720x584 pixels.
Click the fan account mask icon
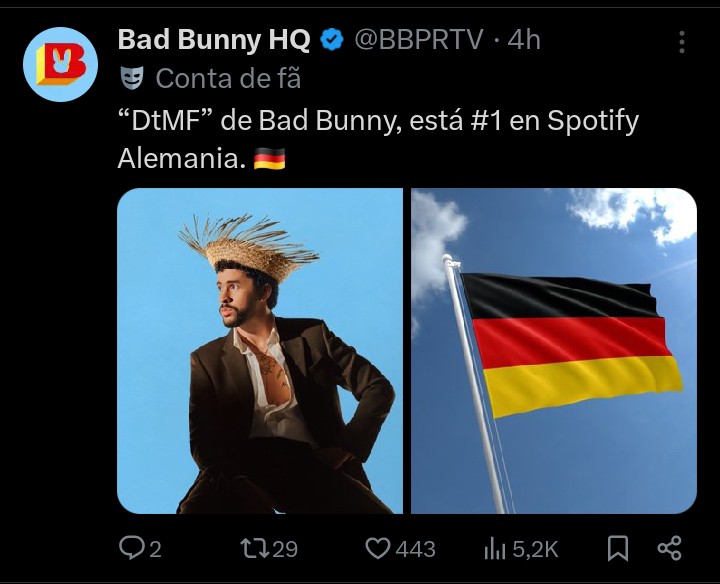click(132, 78)
